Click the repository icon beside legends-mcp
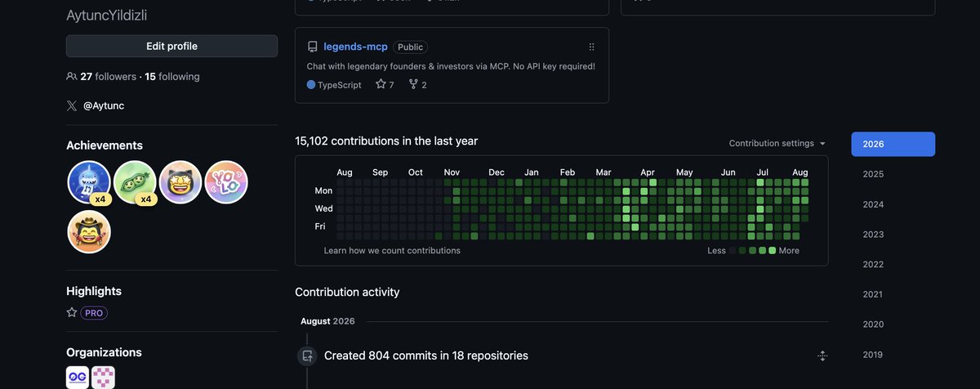980x389 pixels. [x=312, y=47]
